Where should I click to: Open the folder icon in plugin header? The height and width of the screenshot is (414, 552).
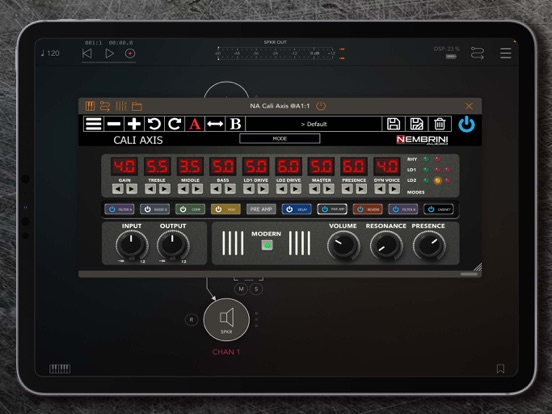tap(137, 106)
